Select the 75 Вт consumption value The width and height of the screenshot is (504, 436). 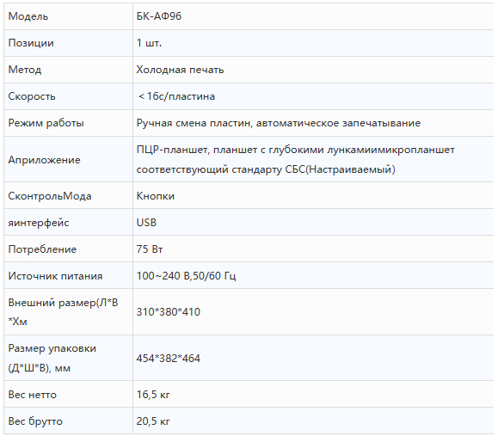click(x=150, y=249)
